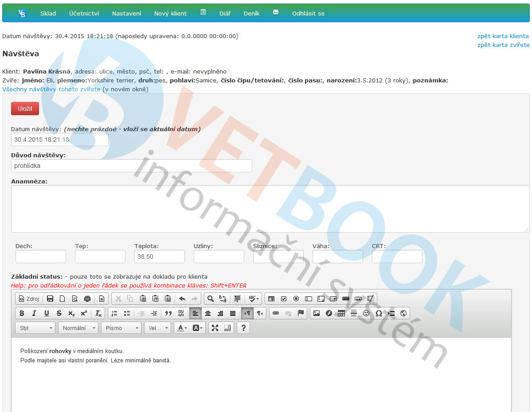The image size is (532, 412).
Task: Click the paste clipboard icon
Action: point(143,299)
